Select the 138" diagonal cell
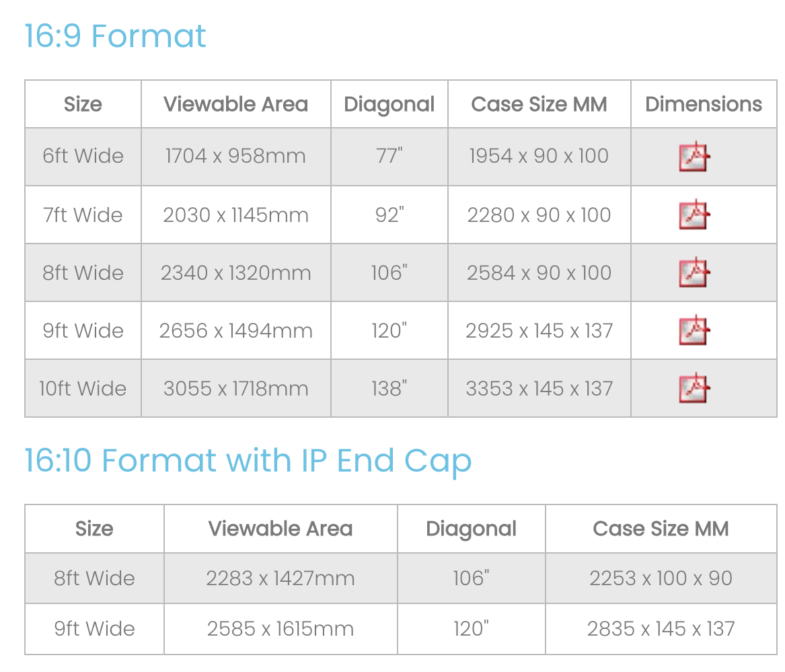Image resolution: width=785 pixels, height=672 pixels. coord(389,389)
